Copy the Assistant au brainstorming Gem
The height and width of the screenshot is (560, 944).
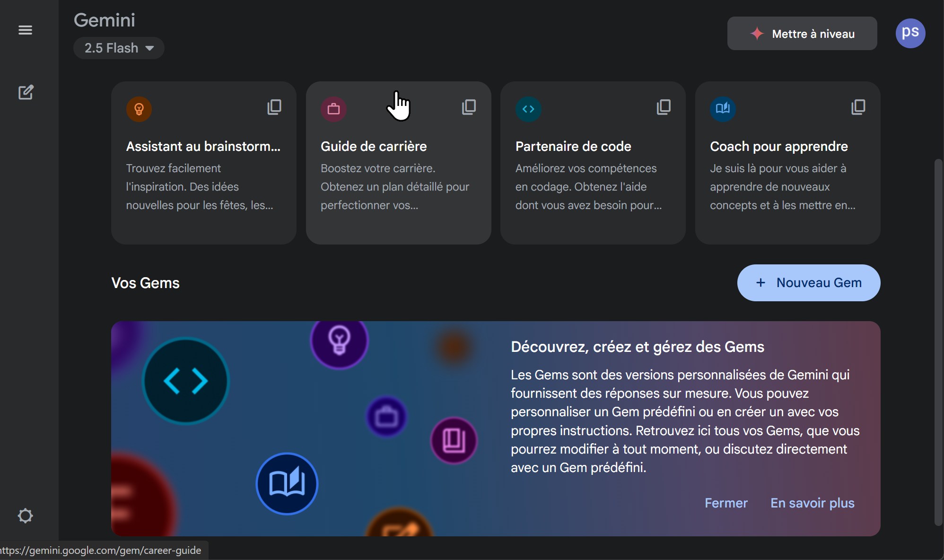coord(274,107)
